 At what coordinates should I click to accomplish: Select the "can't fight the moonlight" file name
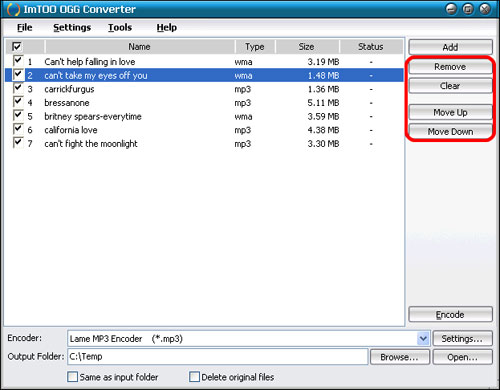click(91, 144)
